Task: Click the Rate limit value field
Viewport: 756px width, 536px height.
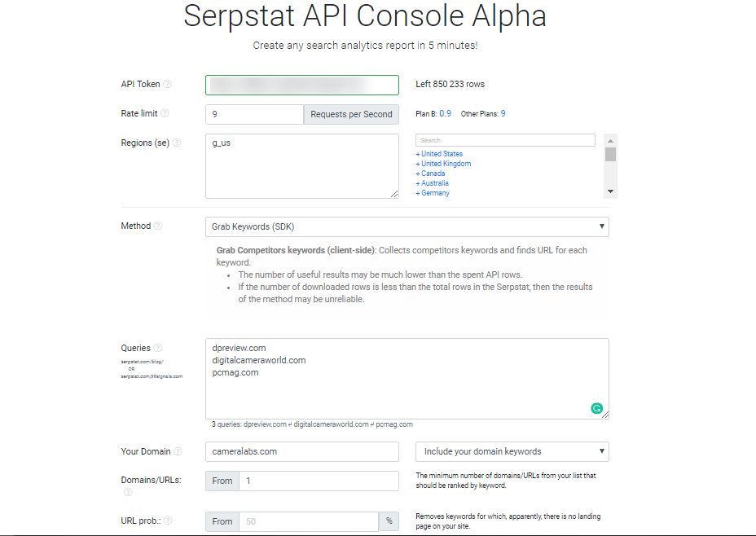Action: pos(254,114)
